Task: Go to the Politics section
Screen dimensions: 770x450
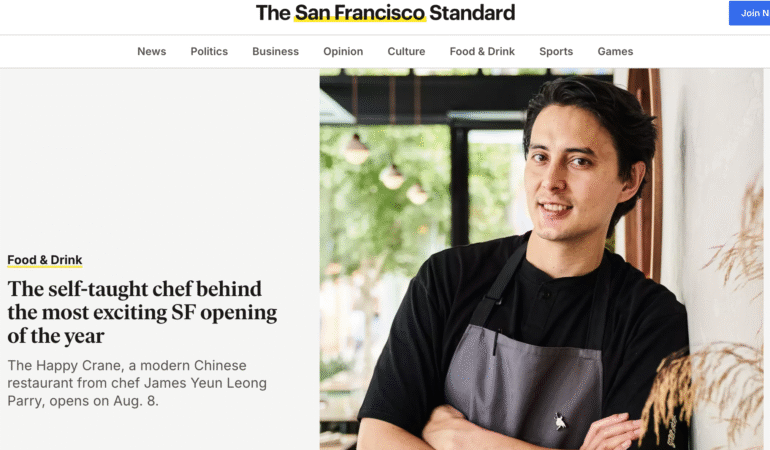Action: pyautogui.click(x=209, y=51)
